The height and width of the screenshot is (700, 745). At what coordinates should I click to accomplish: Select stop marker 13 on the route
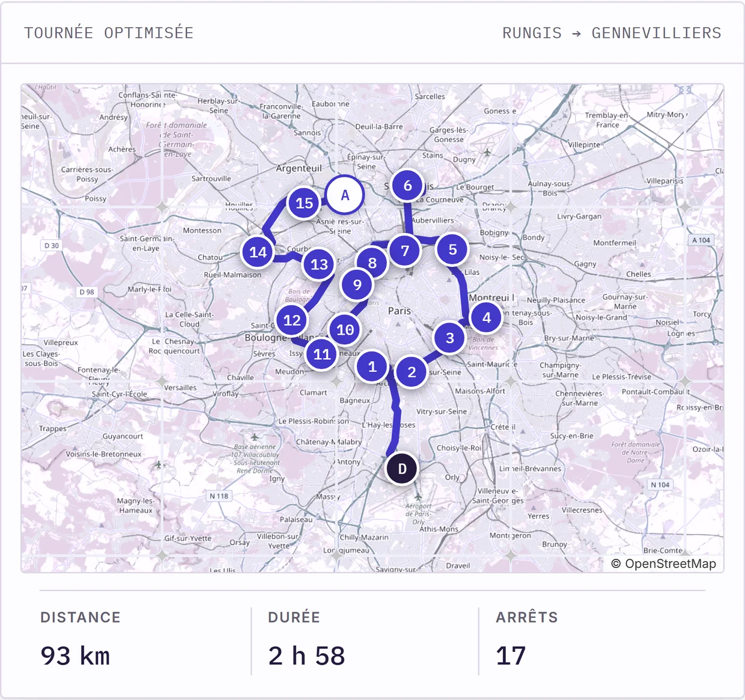319,264
